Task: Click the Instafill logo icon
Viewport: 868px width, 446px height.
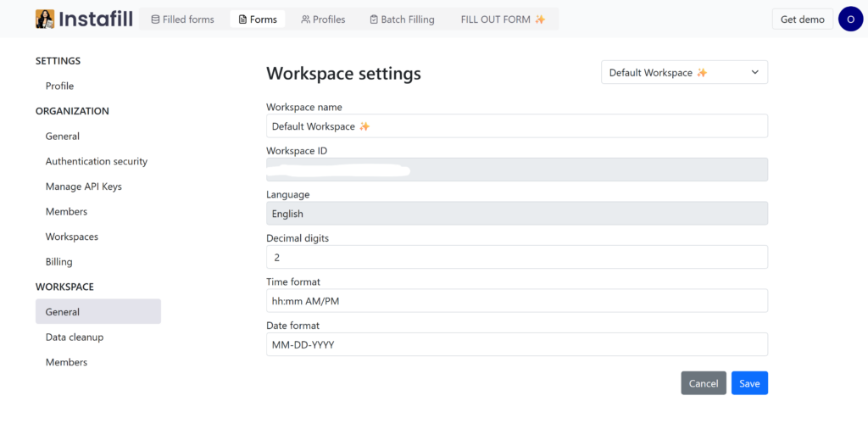Action: [x=45, y=19]
